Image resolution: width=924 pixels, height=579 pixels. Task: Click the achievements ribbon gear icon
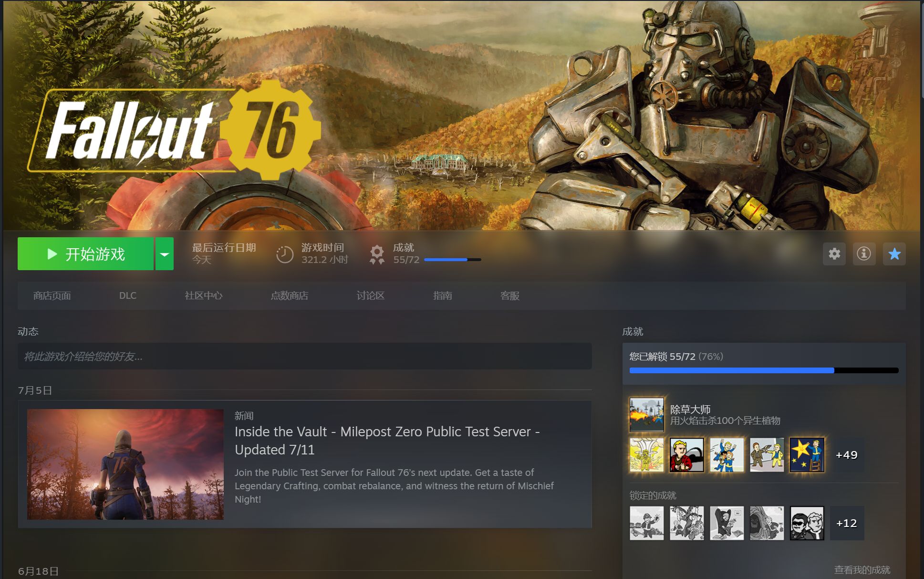(377, 254)
